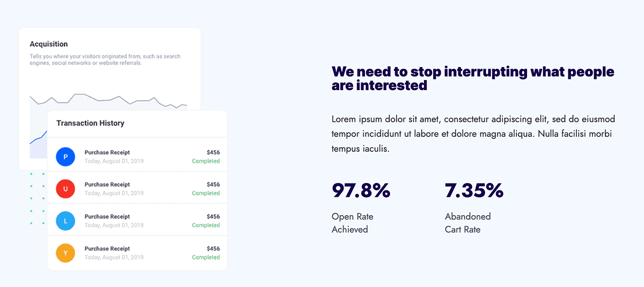Click the gray line in Acquisition chart
This screenshot has height=287, width=644.
(x=107, y=99)
